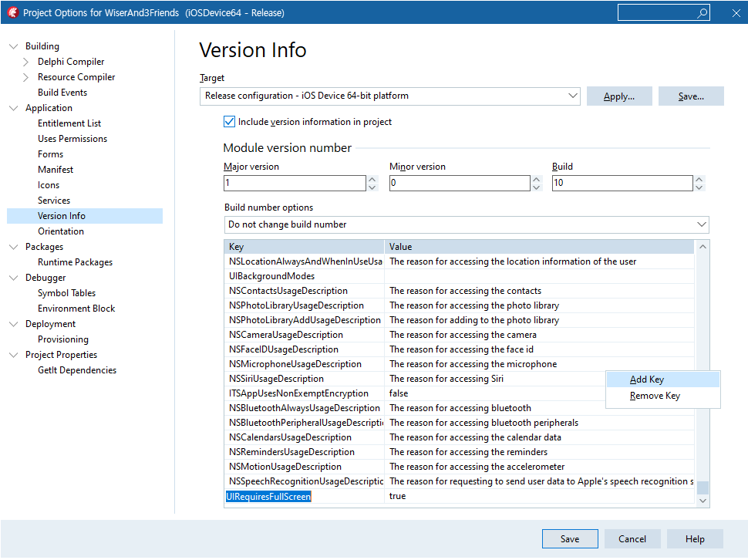The image size is (748, 560).
Task: Select Forms in the tree
Action: [x=51, y=154]
